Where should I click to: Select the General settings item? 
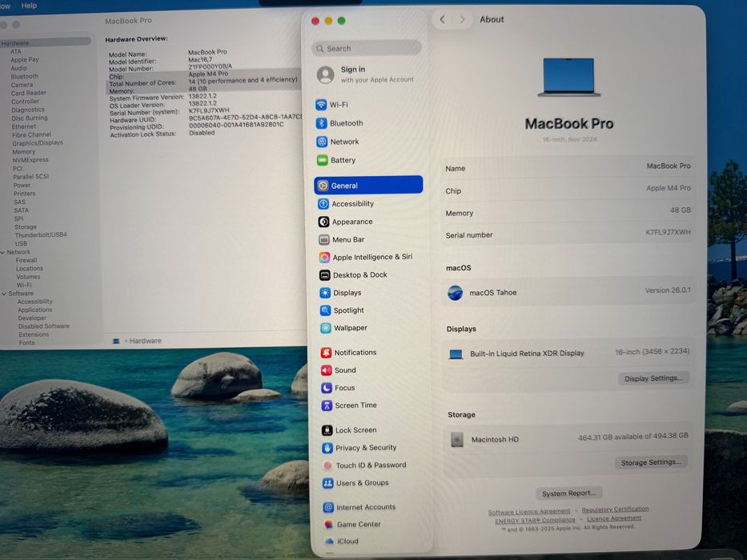(368, 186)
